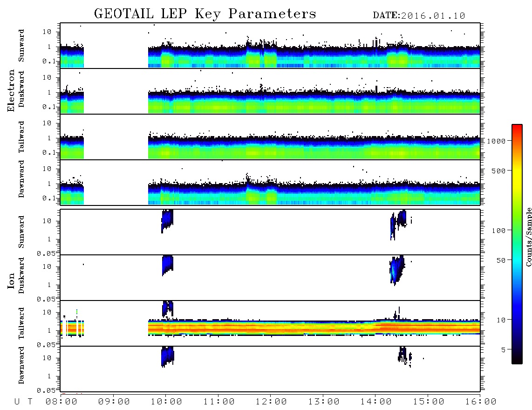
Task: Click the 13:00 time axis label
Action: (x=324, y=402)
